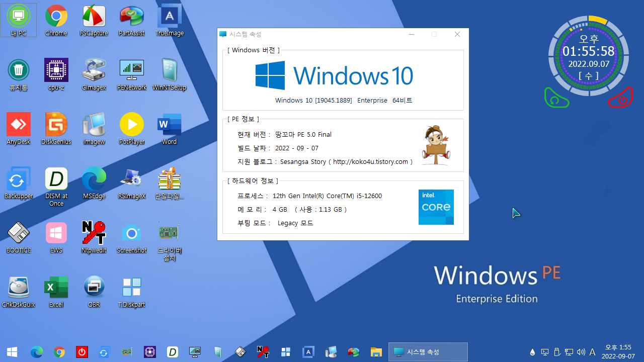Open the Windows Start menu
The height and width of the screenshot is (362, 644).
(x=12, y=352)
